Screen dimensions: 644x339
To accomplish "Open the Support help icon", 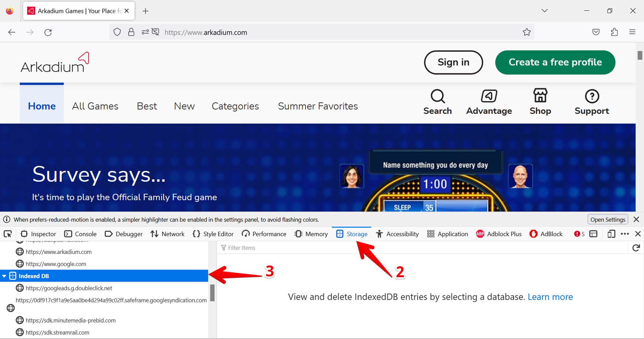I will [592, 102].
